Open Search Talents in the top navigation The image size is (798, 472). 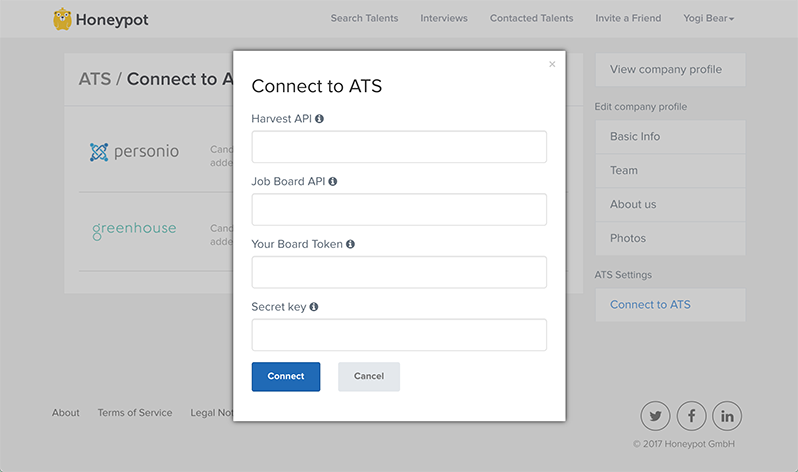[364, 18]
